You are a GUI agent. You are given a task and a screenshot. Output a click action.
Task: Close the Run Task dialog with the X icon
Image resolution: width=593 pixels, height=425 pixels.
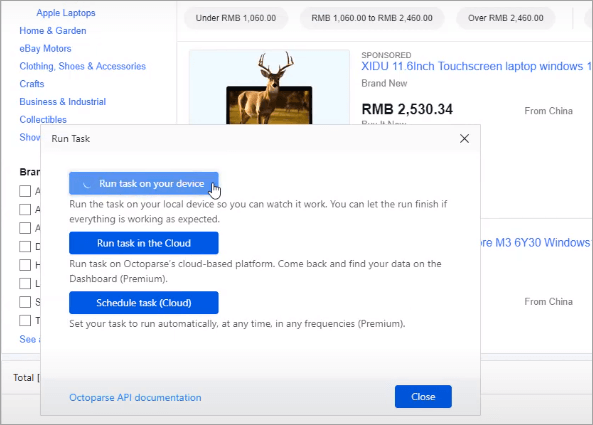(464, 138)
